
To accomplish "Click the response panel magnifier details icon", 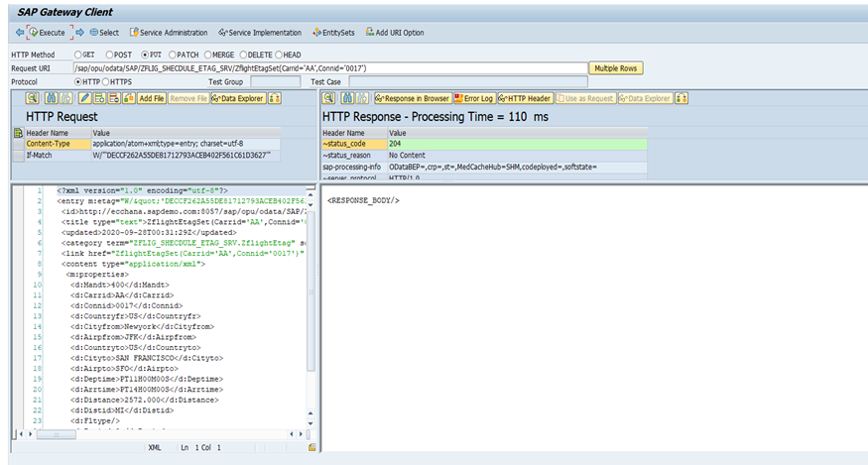I will [328, 98].
